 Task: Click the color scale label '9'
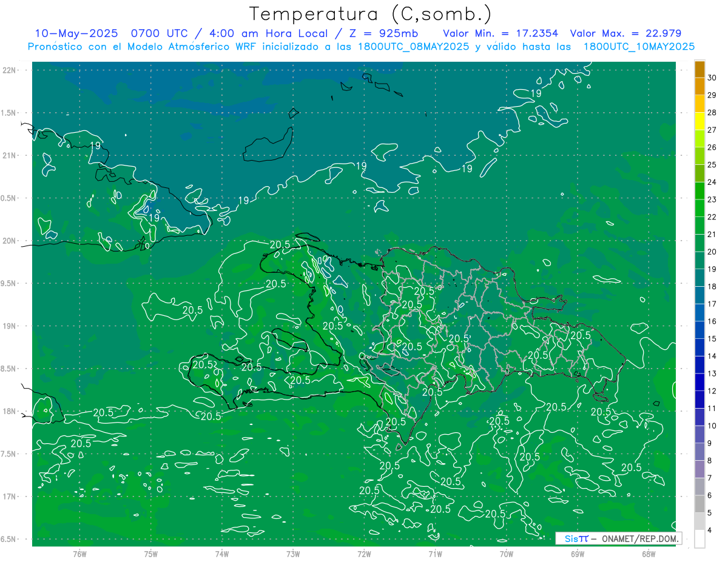point(710,443)
